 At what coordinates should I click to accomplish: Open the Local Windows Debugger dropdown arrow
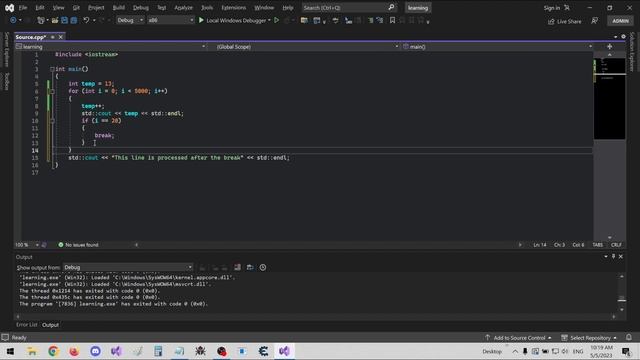[x=269, y=20]
